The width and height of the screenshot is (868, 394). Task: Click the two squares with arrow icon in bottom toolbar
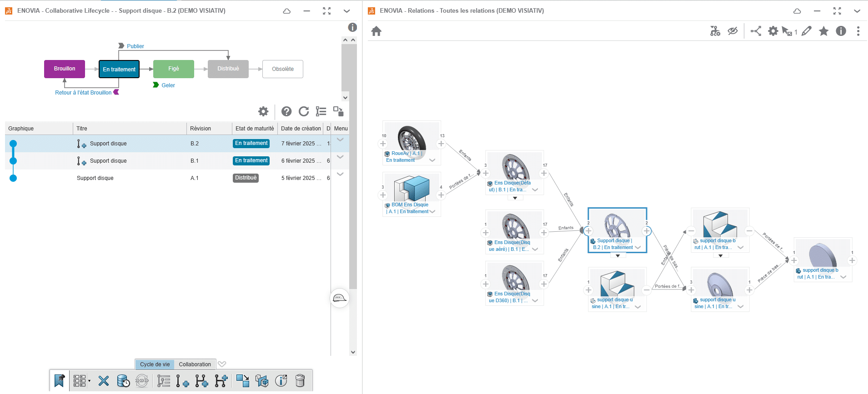coord(243,381)
